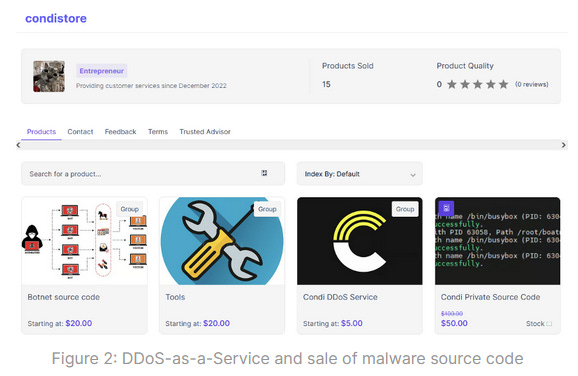
Task: Click the Group badge on Botnet source code
Action: coord(129,209)
